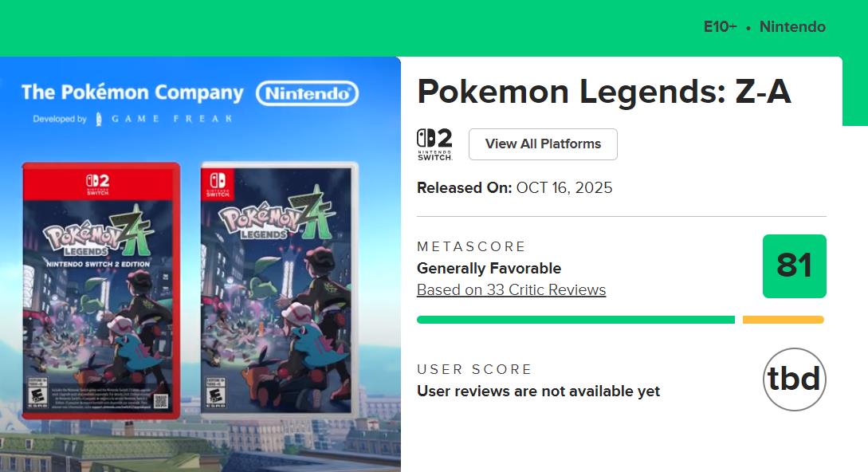Click Switch 2 logo on red box cover
Screen dimensions: 868x472
98,185
